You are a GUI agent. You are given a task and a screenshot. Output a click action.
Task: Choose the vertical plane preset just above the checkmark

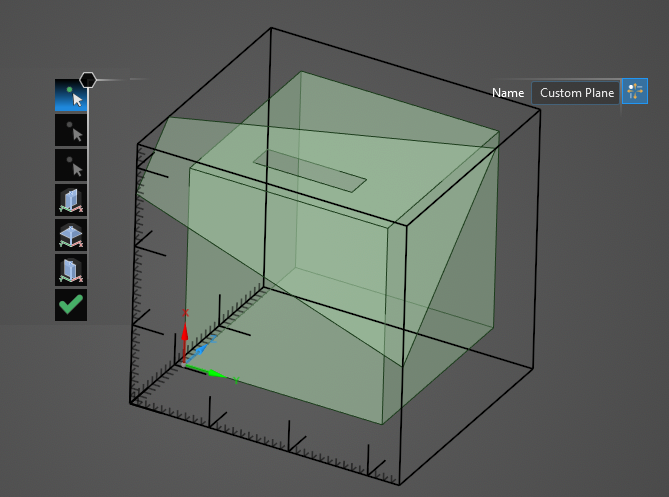[x=71, y=270]
